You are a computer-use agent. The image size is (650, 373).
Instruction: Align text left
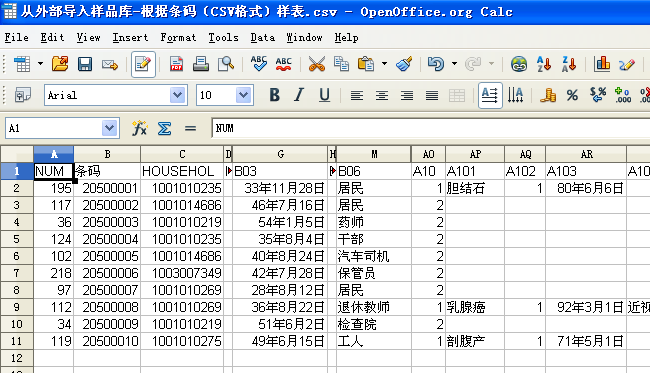[x=357, y=96]
